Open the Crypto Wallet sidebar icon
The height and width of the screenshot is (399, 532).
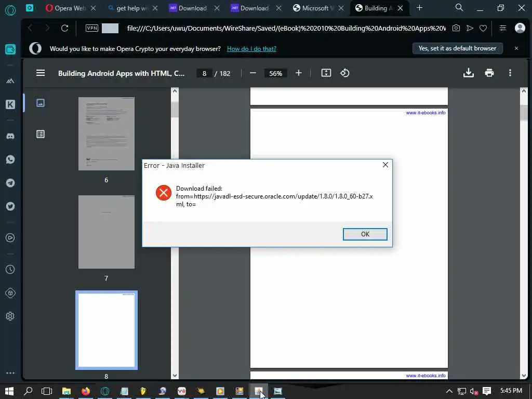tap(10, 49)
